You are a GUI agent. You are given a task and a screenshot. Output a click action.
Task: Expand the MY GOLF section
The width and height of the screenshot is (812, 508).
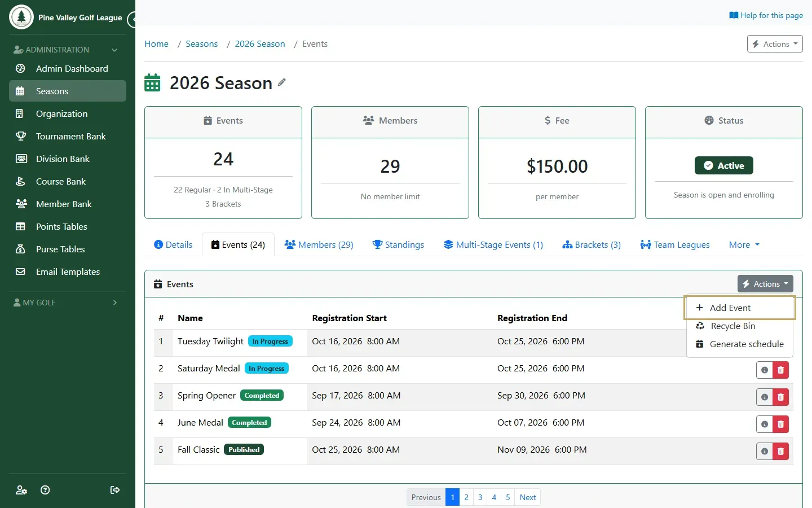click(67, 303)
